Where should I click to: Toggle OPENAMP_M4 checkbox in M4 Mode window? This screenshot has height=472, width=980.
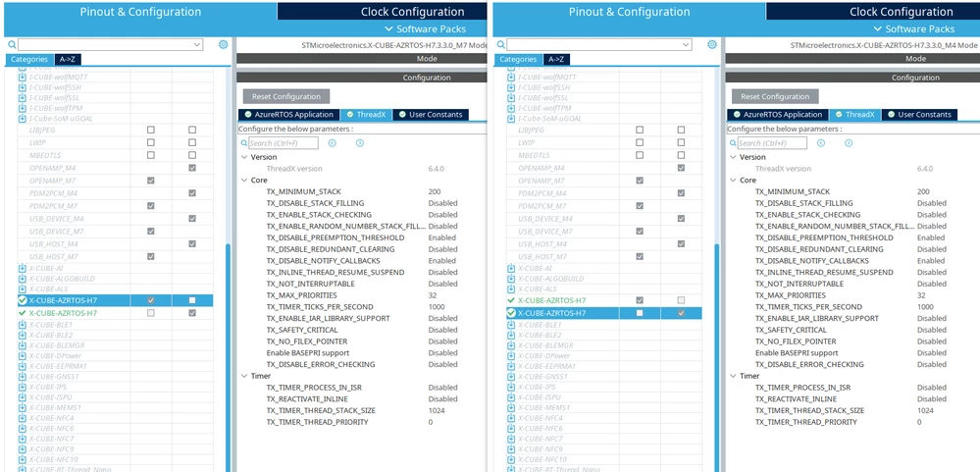681,168
